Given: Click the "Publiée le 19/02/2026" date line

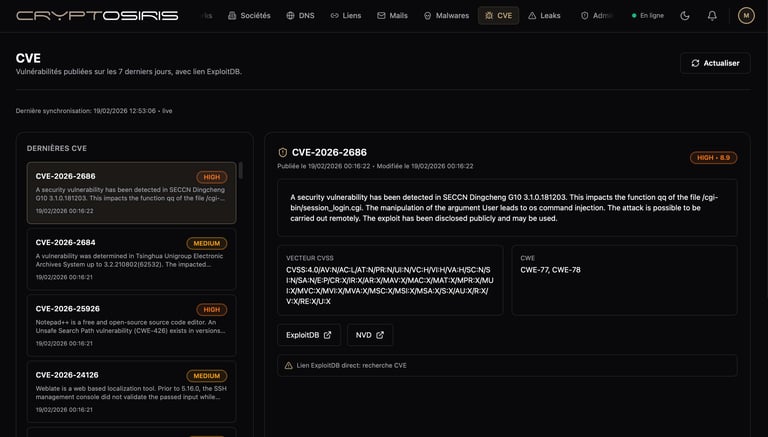Looking at the screenshot, I should (x=375, y=166).
